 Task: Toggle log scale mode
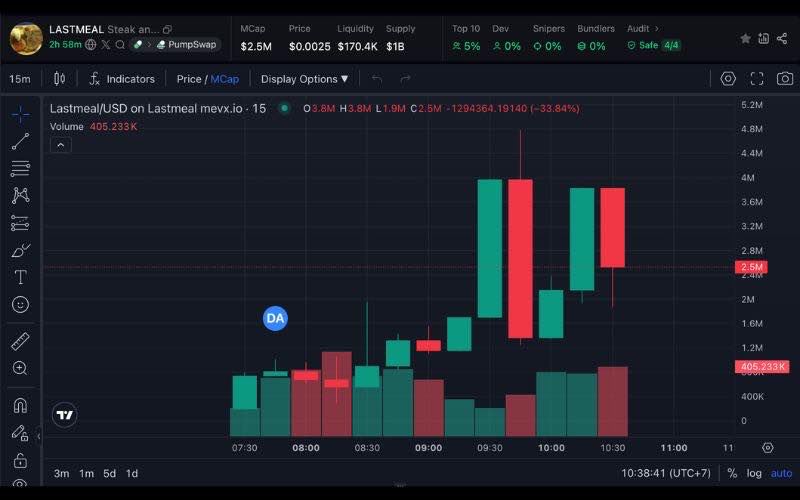754,473
